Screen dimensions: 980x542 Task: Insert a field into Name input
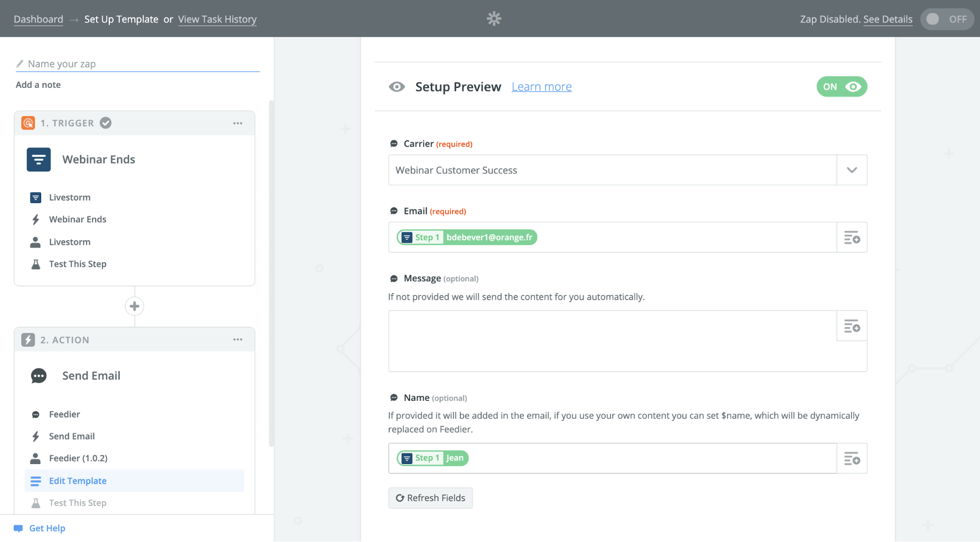point(852,458)
